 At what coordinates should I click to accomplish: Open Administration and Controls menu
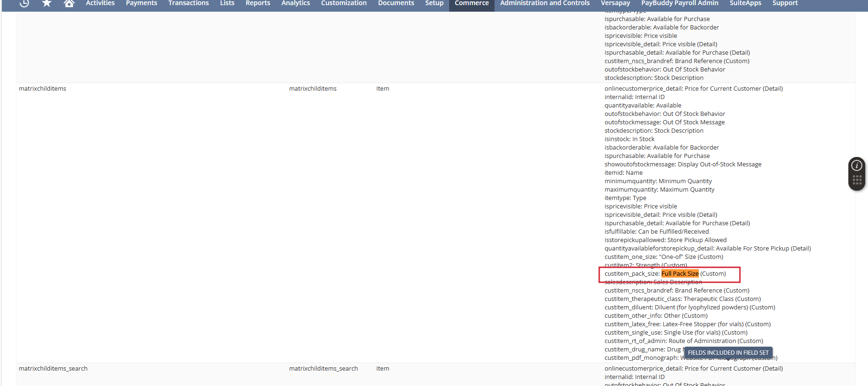pyautogui.click(x=545, y=3)
